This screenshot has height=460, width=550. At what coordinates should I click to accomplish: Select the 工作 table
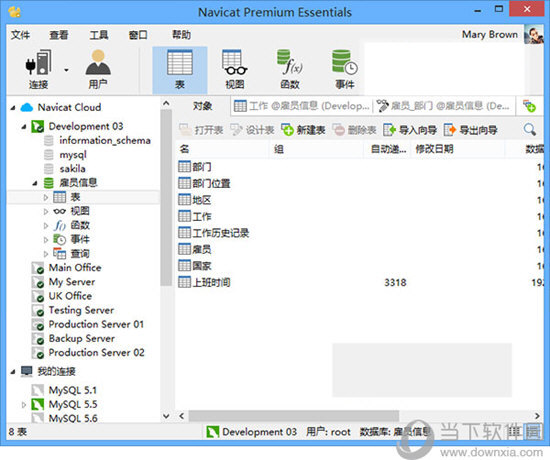tap(195, 216)
